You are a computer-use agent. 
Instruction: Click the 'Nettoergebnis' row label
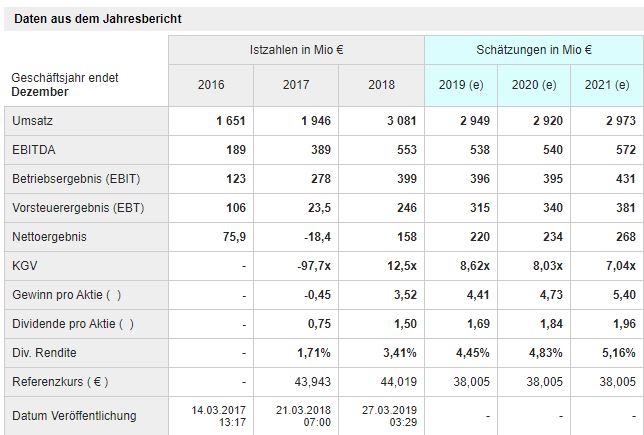point(48,237)
